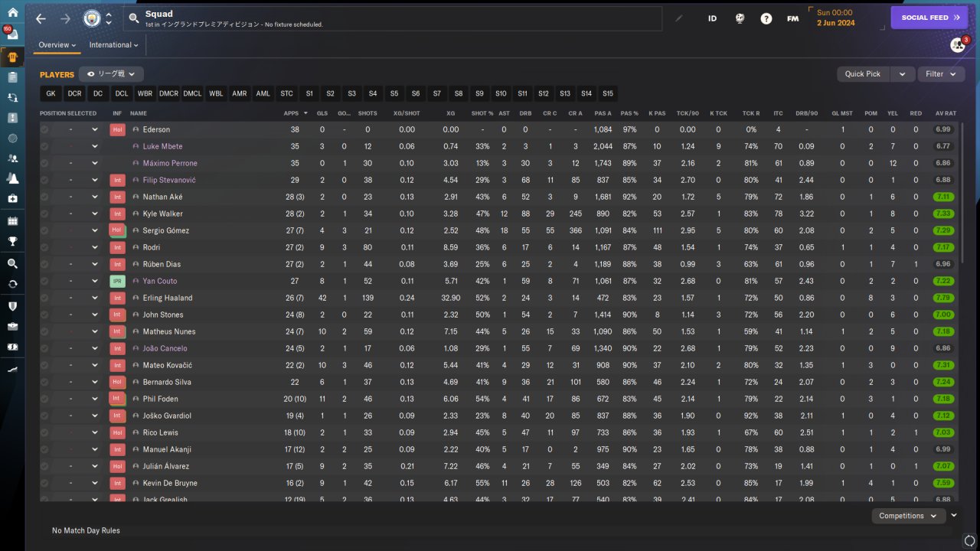The width and height of the screenshot is (980, 551).
Task: Click Ederson's red Hol status badge
Action: click(116, 129)
